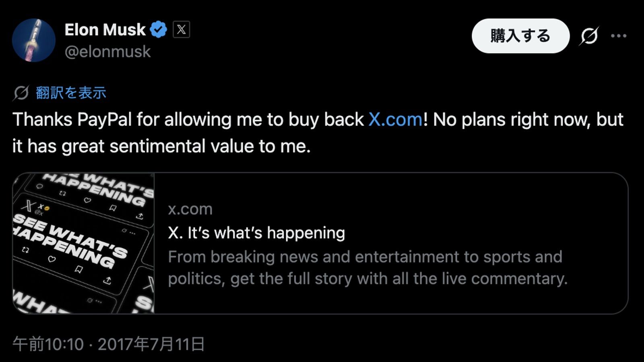This screenshot has width=644, height=362.
Task: Click Grok icon beside 翻訳を表示
Action: pos(21,93)
